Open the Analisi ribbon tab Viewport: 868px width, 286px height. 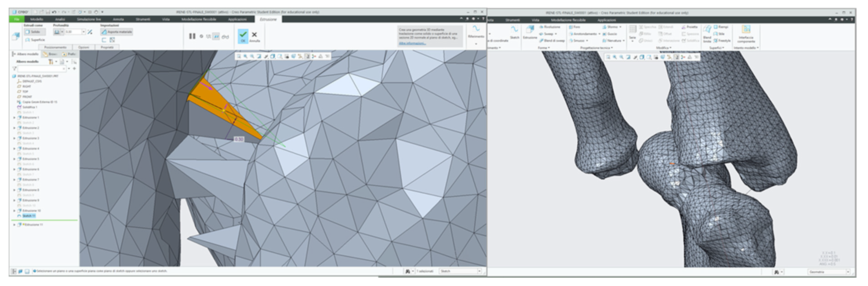[60, 19]
